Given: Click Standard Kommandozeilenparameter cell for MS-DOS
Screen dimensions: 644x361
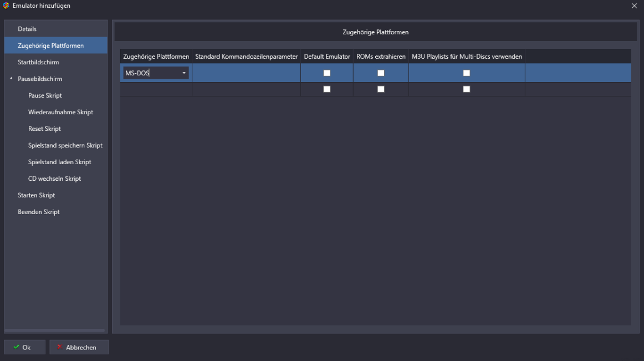Looking at the screenshot, I should coord(246,73).
